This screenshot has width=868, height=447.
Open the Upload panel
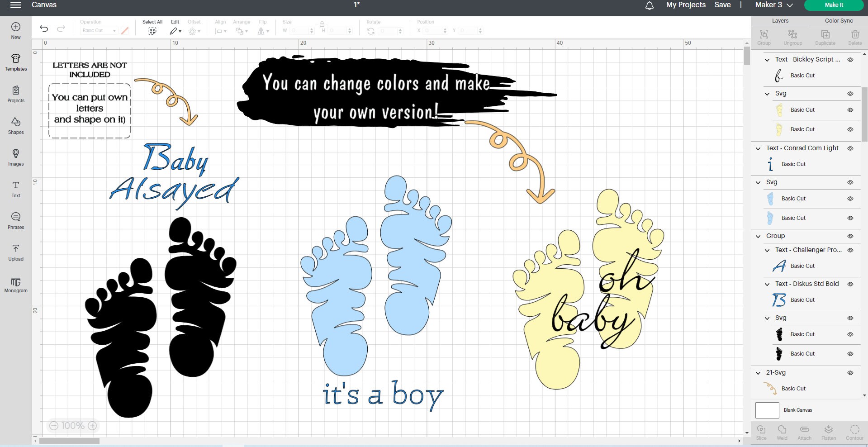[15, 252]
